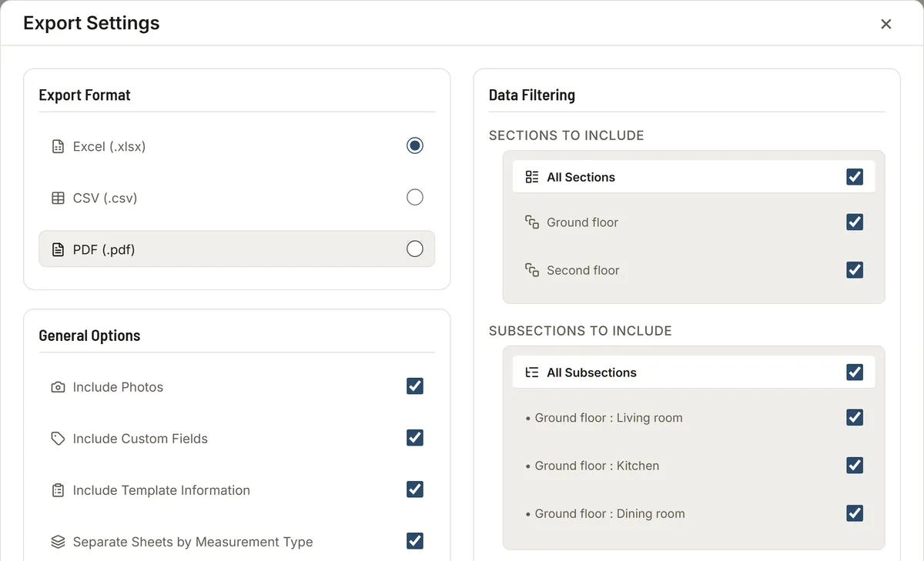The height and width of the screenshot is (561, 924).
Task: Click the tag icon beside Custom Fields
Action: 58,439
